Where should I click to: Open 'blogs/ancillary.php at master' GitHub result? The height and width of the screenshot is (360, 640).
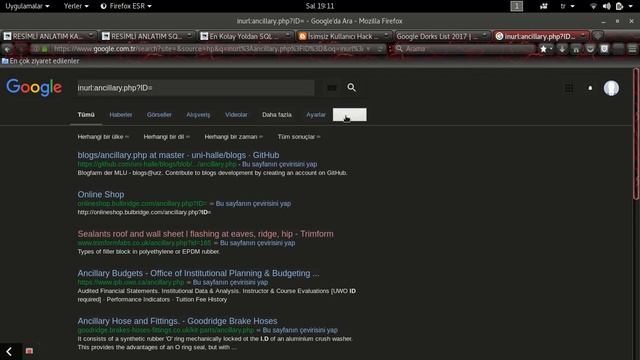tap(178, 155)
